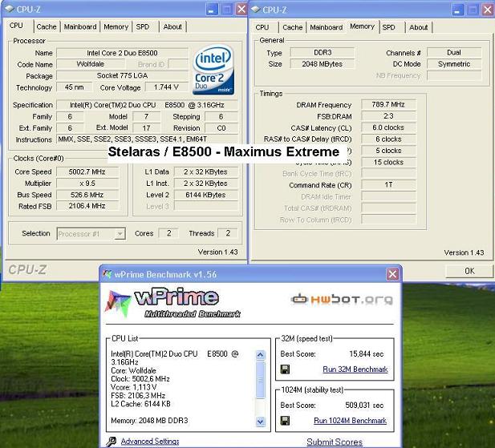The width and height of the screenshot is (495, 448).
Task: Click the wPrime multicolor logo
Action: click(x=117, y=303)
